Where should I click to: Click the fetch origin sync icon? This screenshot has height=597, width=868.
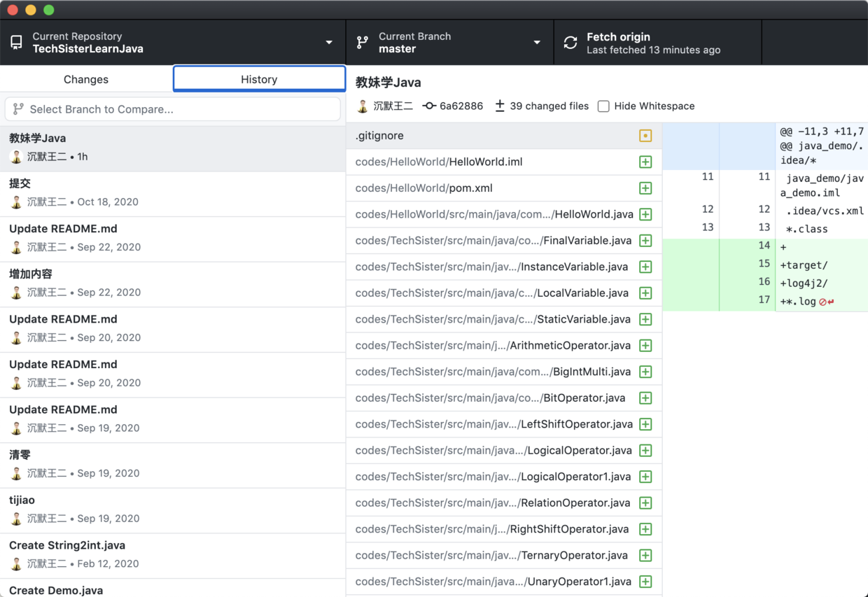(x=570, y=43)
